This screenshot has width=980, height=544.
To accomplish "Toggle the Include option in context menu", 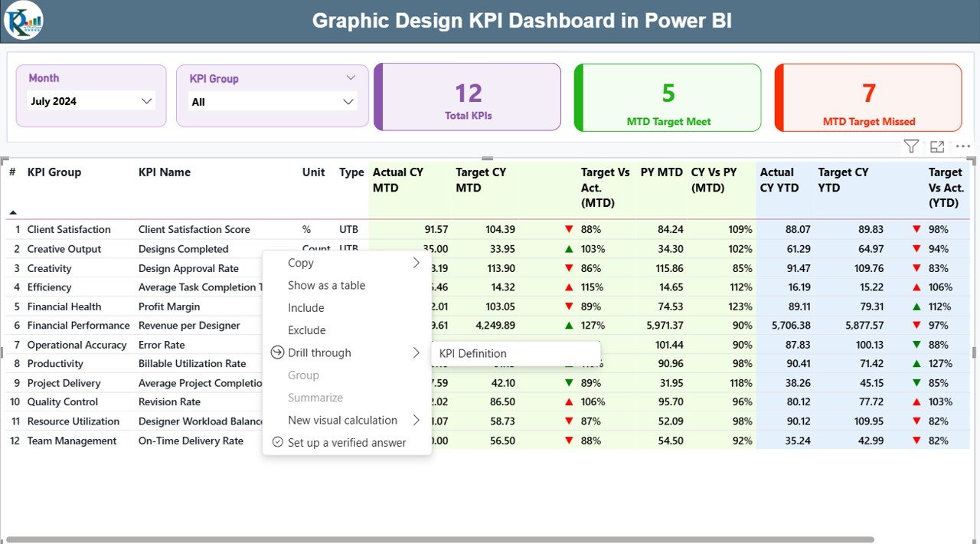I will tap(305, 307).
